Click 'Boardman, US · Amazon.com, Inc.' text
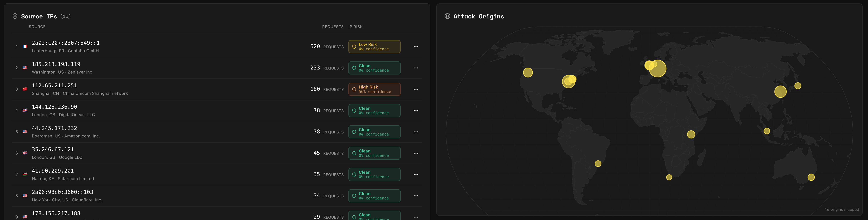Screen dimensions: 868x220 tap(66, 136)
